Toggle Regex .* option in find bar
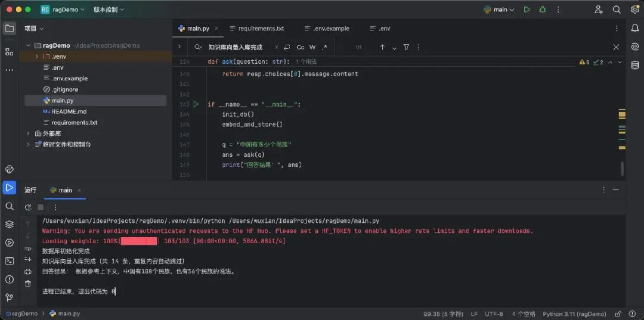 (x=324, y=47)
